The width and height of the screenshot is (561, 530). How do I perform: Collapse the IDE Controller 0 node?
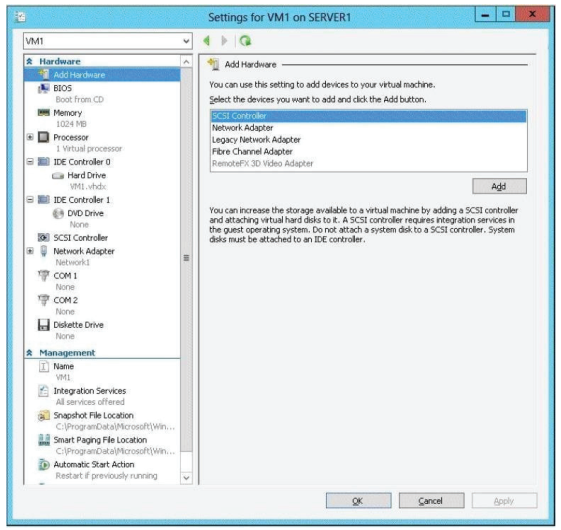[30, 162]
